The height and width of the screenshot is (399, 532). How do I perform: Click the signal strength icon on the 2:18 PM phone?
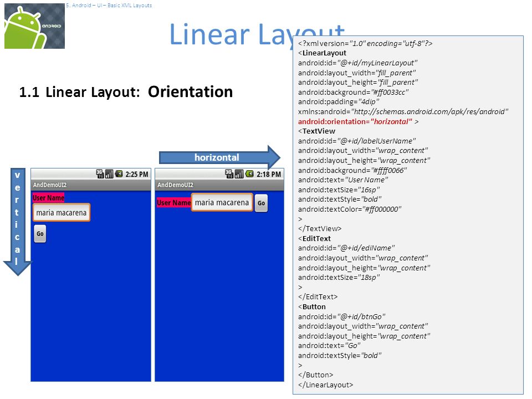pyautogui.click(x=239, y=174)
